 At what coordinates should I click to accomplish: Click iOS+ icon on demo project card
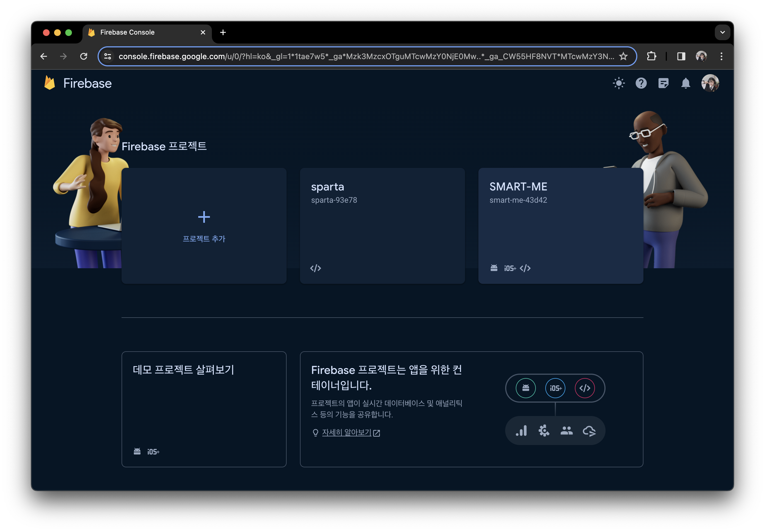pos(153,452)
